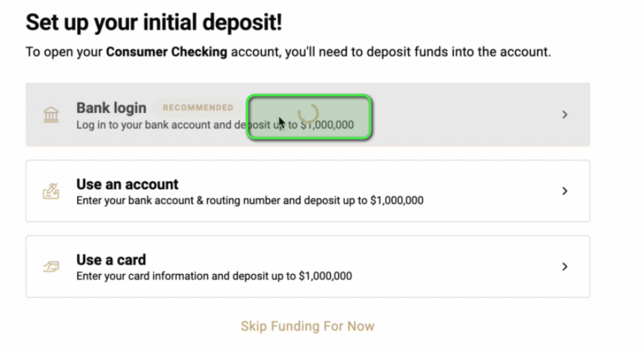Click the bank building icon
Viewport: 644px width, 352px height.
pyautogui.click(x=50, y=115)
